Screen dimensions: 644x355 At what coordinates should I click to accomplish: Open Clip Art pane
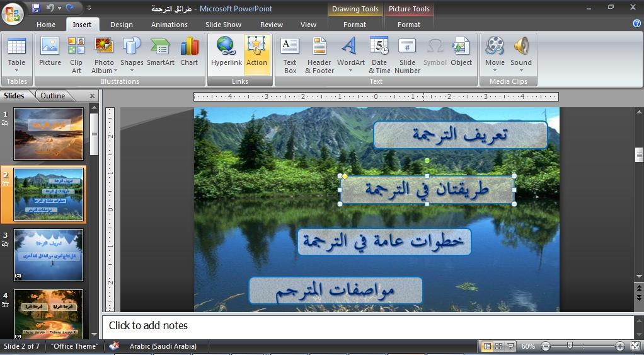[76, 55]
